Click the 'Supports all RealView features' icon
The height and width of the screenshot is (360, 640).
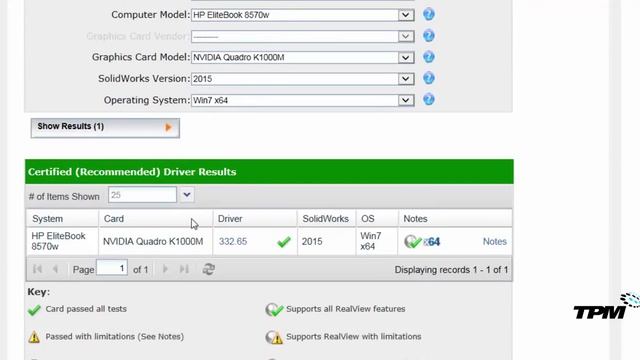(274, 310)
